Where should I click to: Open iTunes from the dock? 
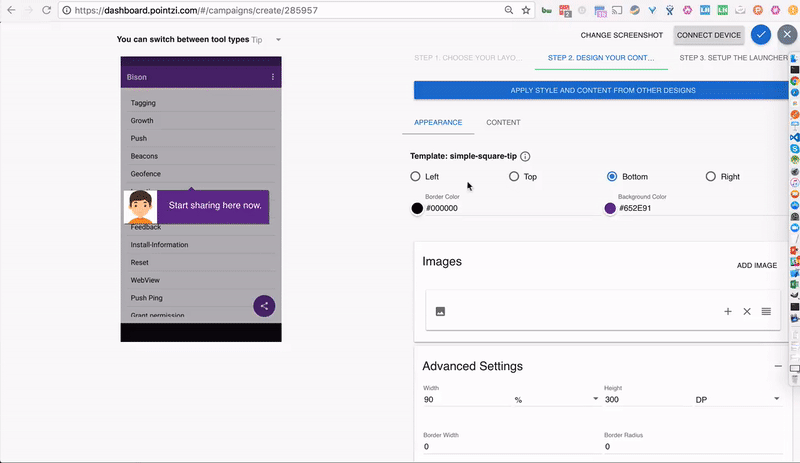[x=795, y=182]
